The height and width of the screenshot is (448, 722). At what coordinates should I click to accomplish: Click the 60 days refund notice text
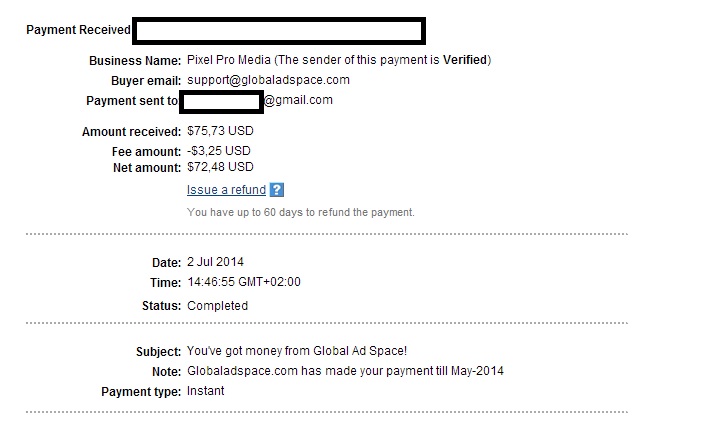(300, 212)
